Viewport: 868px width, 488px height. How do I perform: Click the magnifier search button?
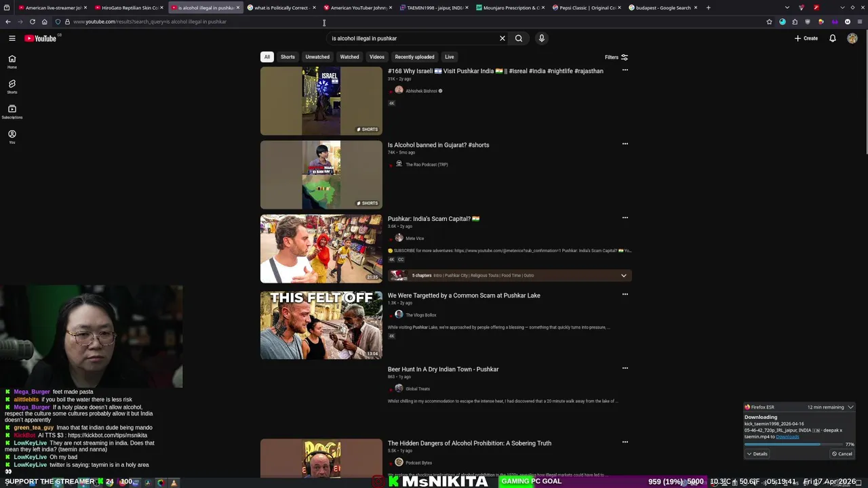point(519,39)
